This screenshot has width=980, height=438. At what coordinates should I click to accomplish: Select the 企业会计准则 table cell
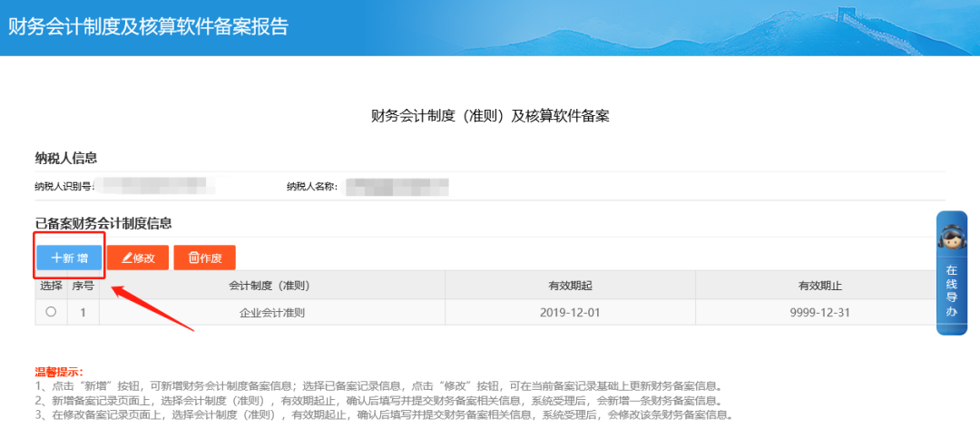click(271, 312)
